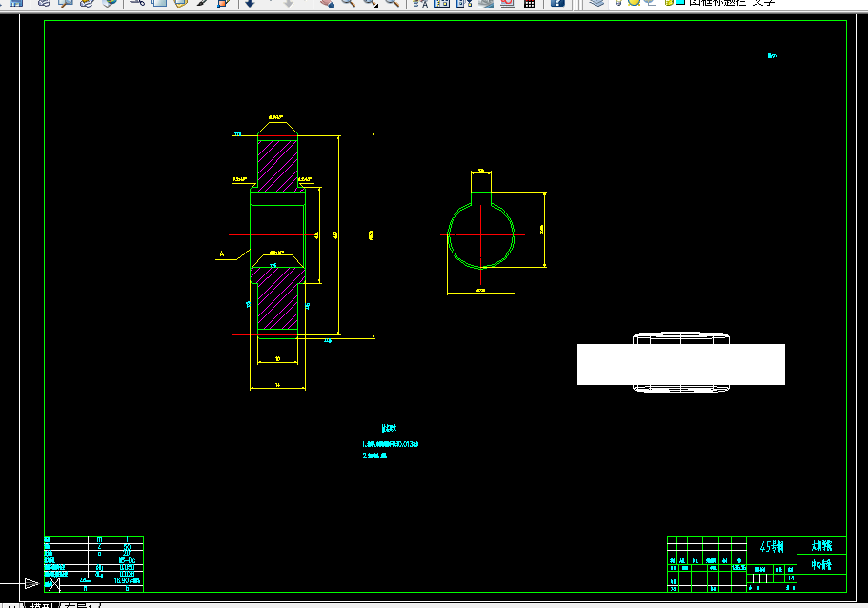The height and width of the screenshot is (608, 868).
Task: Switch to the 模型 (Model) tab
Action: tap(42, 605)
